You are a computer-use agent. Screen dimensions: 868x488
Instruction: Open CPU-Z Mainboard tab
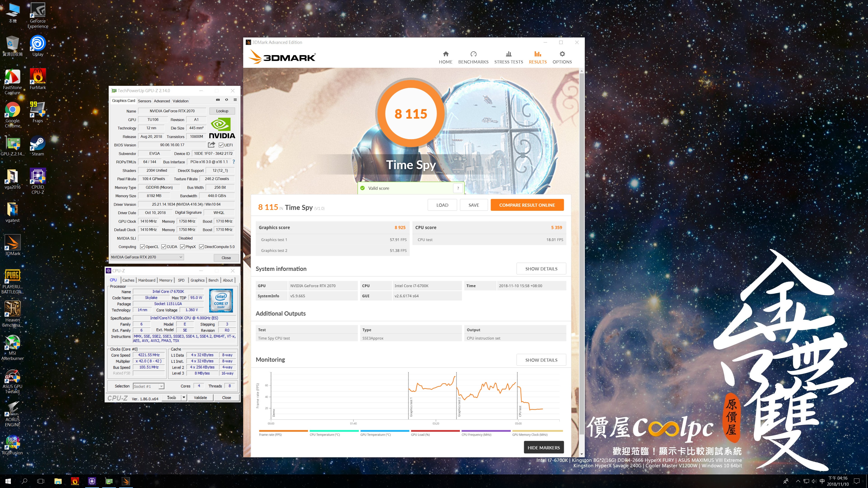(146, 280)
